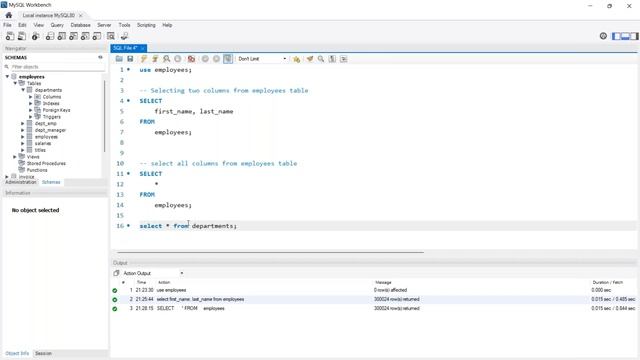The width and height of the screenshot is (640, 360).
Task: Collapse the departments table node
Action: [23, 90]
